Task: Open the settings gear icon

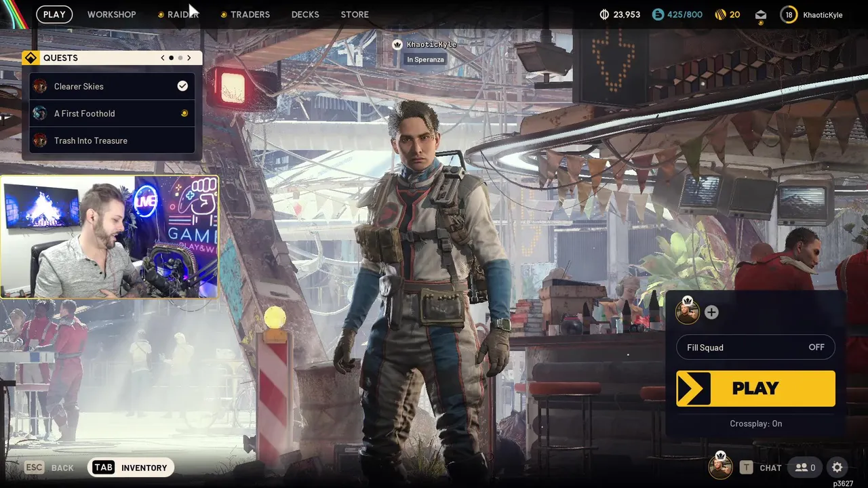Action: tap(837, 468)
